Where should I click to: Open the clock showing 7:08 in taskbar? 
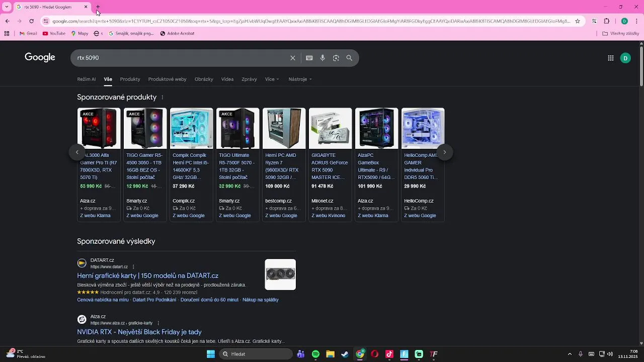tap(627, 354)
